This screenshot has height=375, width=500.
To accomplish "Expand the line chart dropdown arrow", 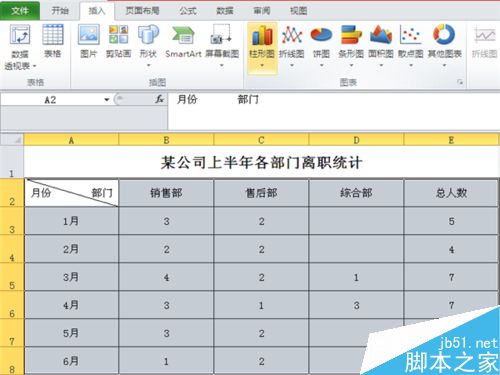I will coord(292,65).
